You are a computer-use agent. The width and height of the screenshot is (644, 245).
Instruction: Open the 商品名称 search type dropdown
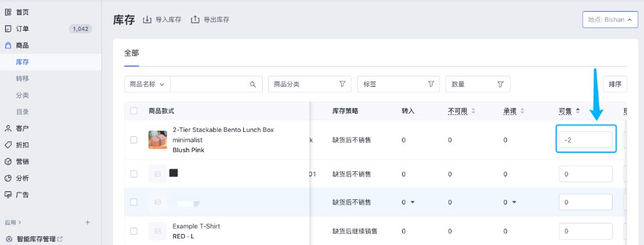coord(147,84)
